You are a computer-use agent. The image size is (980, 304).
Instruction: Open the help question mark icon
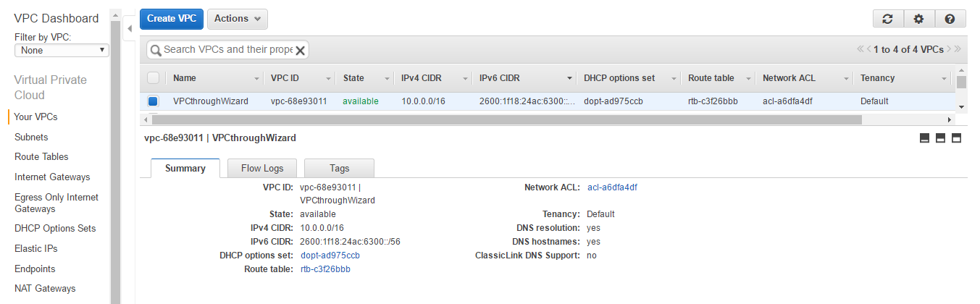click(x=950, y=20)
